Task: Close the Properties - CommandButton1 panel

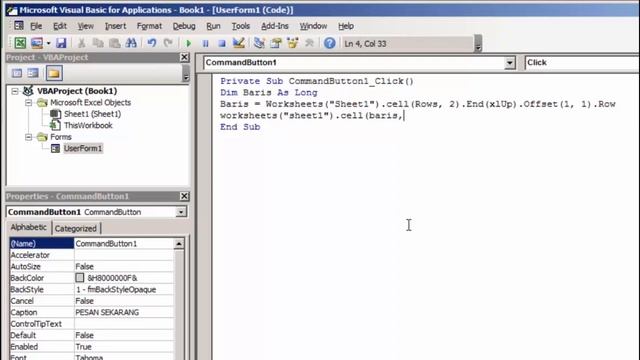Action: pos(184,196)
